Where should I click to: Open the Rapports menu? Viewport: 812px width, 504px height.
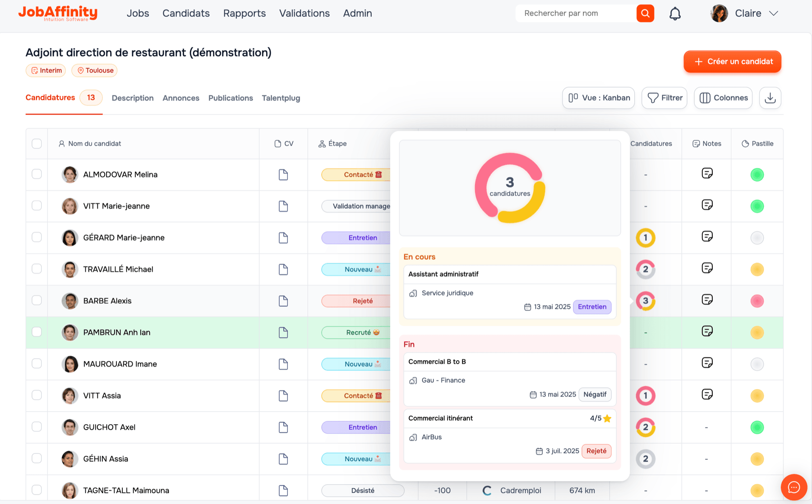(x=245, y=14)
